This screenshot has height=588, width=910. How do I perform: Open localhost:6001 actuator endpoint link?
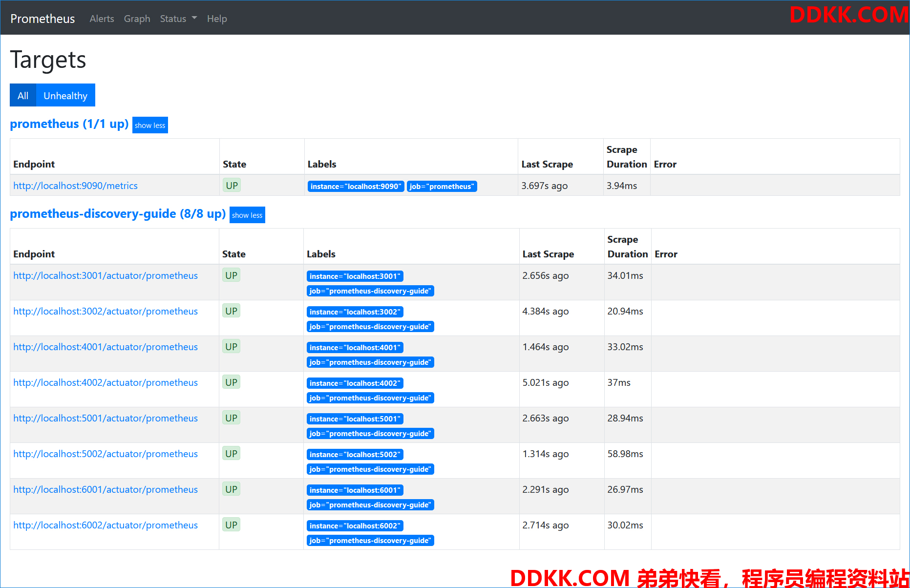(106, 489)
